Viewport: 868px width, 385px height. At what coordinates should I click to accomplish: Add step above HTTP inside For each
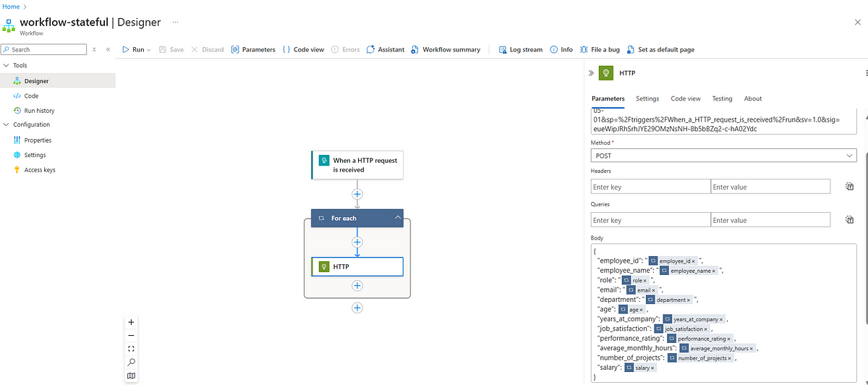(x=357, y=242)
